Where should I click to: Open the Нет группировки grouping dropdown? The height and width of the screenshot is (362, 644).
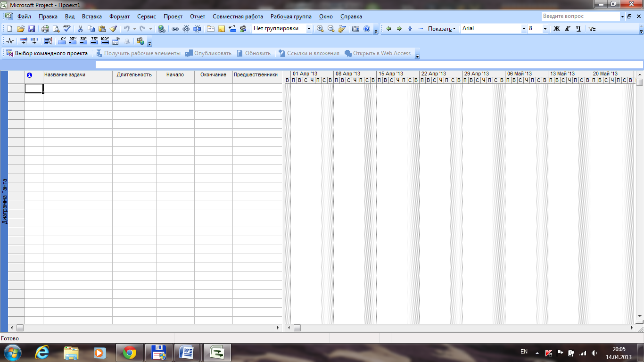tap(309, 29)
